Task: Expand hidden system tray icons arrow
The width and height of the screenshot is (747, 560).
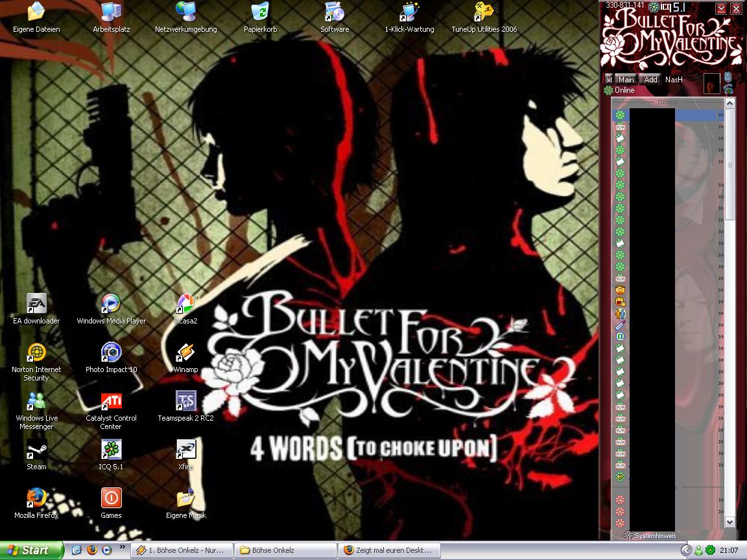Action: pyautogui.click(x=685, y=550)
